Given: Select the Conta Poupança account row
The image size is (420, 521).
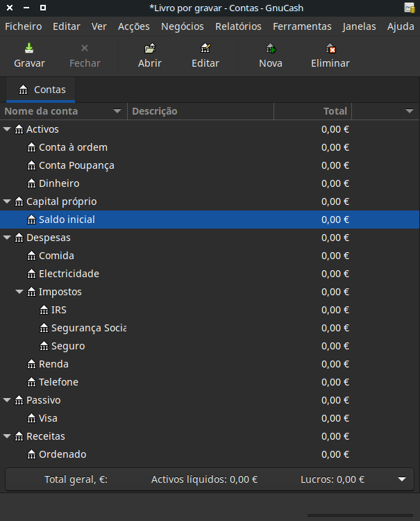Looking at the screenshot, I should click(x=76, y=165).
